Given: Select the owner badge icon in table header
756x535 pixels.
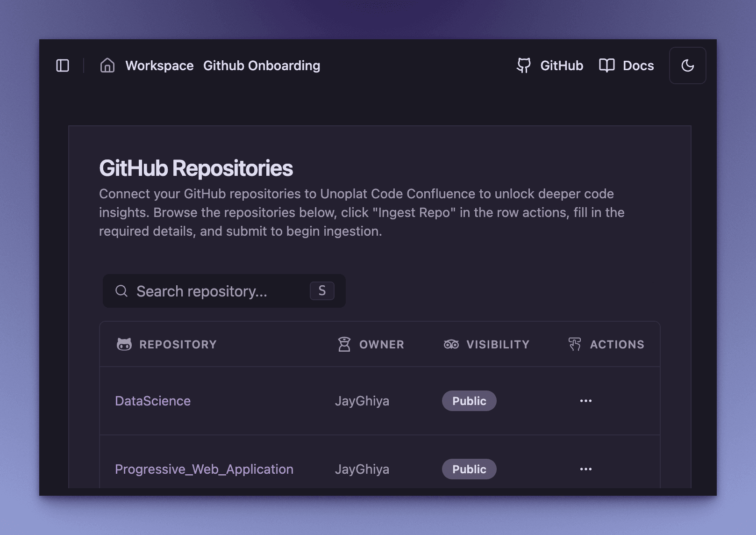Looking at the screenshot, I should tap(344, 344).
